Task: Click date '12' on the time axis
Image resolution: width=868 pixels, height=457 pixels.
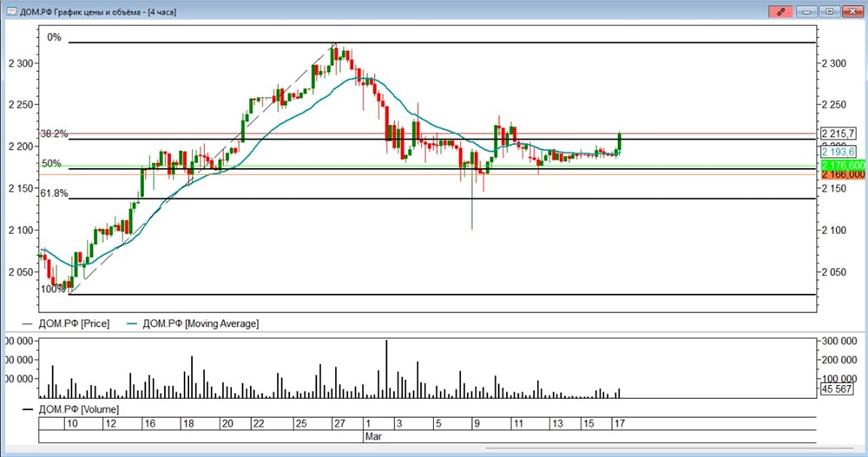Action: (110, 424)
